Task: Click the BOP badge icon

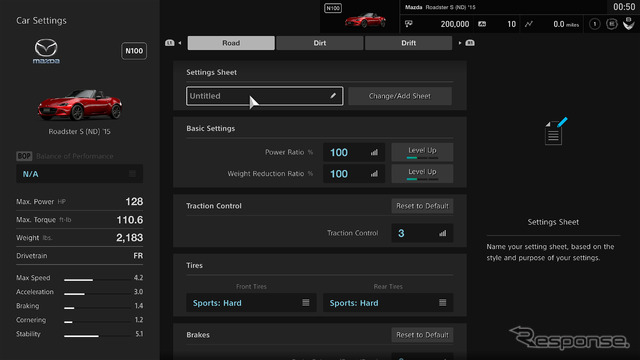Action: [x=24, y=156]
